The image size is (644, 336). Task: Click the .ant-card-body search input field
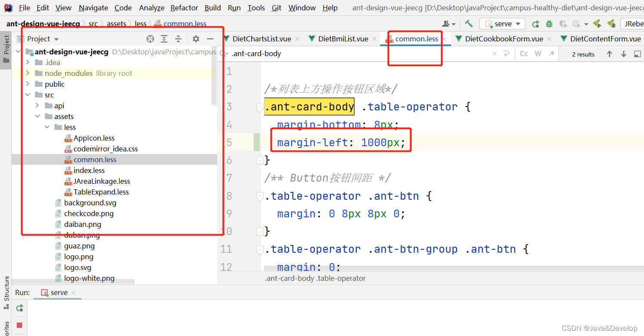click(x=360, y=54)
